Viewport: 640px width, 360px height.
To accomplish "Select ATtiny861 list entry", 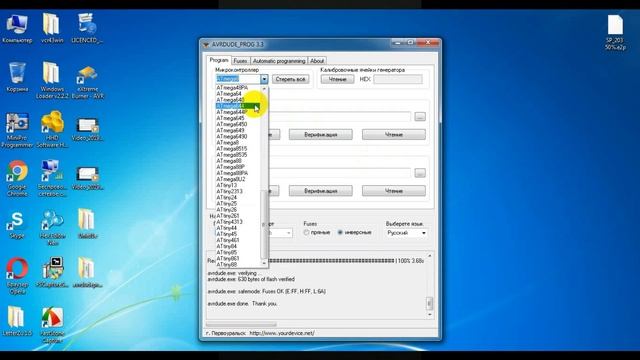I will 238,259.
